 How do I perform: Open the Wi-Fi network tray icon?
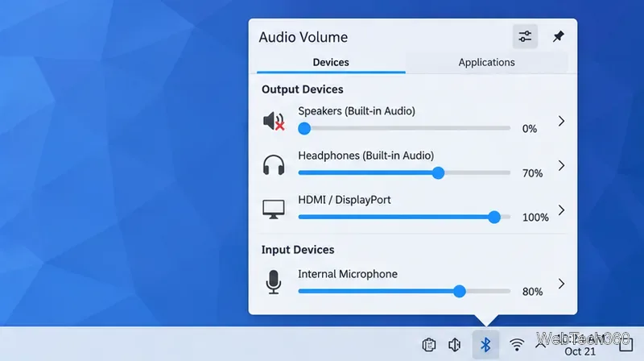[x=517, y=345]
